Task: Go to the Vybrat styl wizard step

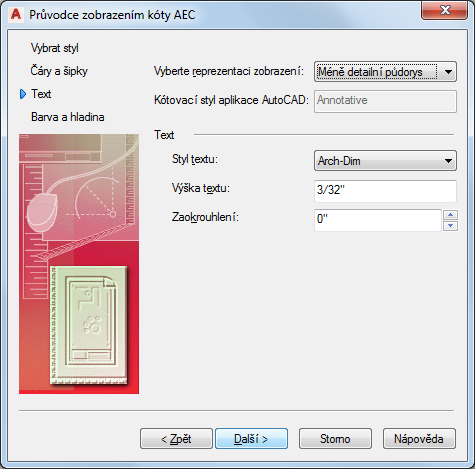Action: coord(55,48)
